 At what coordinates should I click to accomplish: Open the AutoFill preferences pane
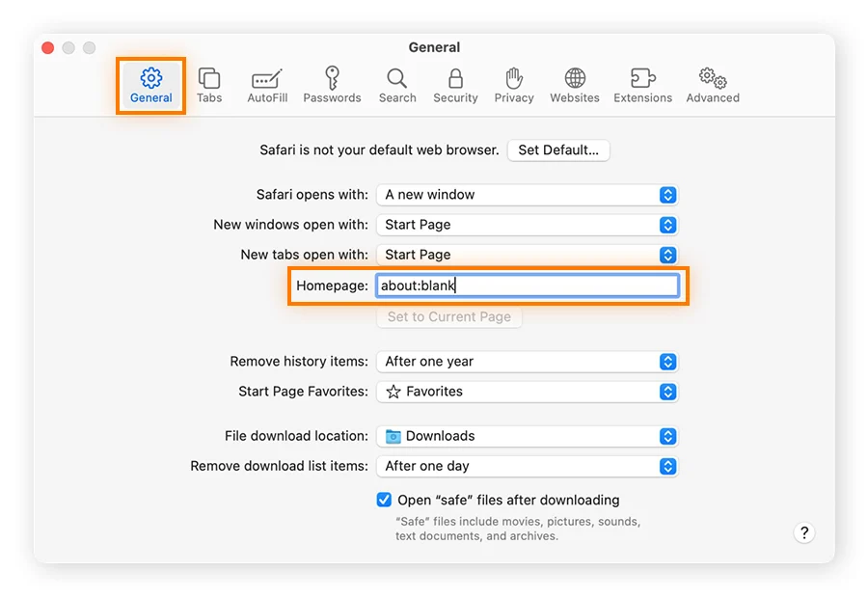(267, 85)
